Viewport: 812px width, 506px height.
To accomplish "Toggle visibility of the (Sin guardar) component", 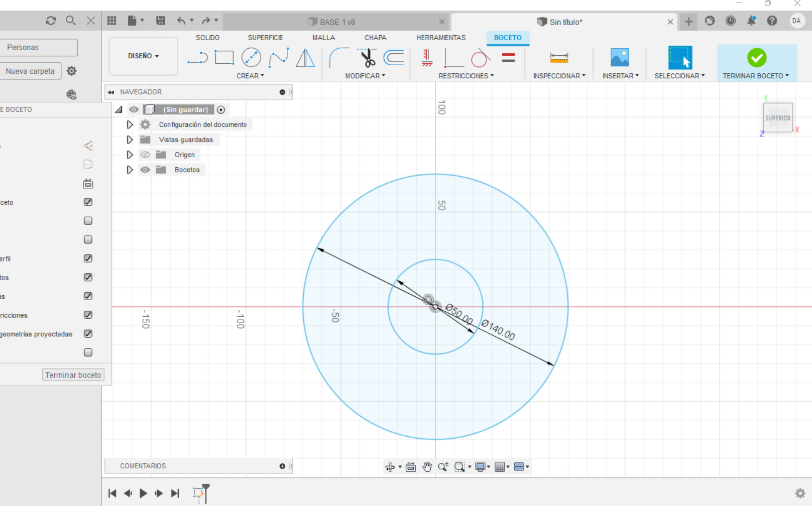I will [x=134, y=109].
